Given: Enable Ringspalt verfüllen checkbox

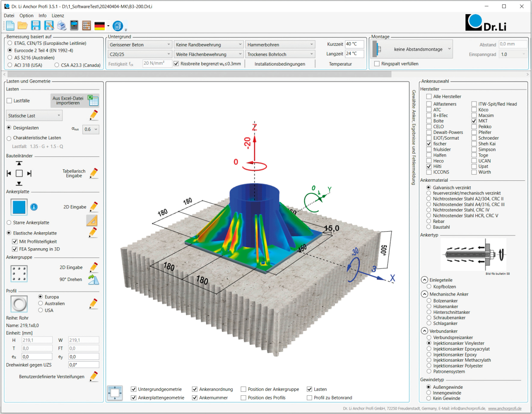Looking at the screenshot, I should pos(377,64).
